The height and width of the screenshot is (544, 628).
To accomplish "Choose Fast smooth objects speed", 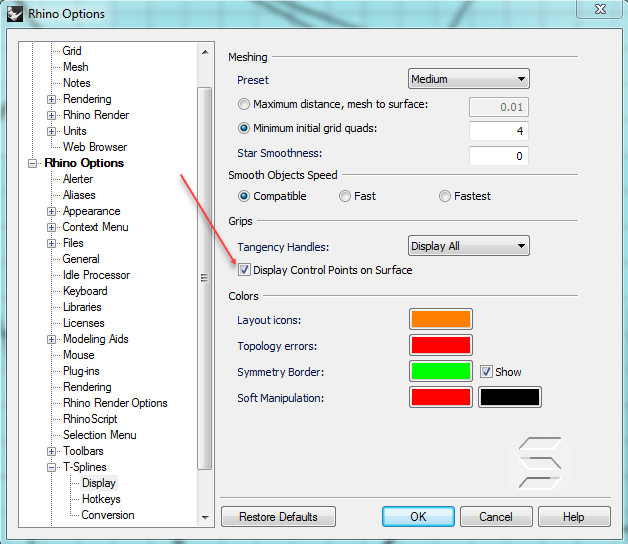I will tap(344, 196).
